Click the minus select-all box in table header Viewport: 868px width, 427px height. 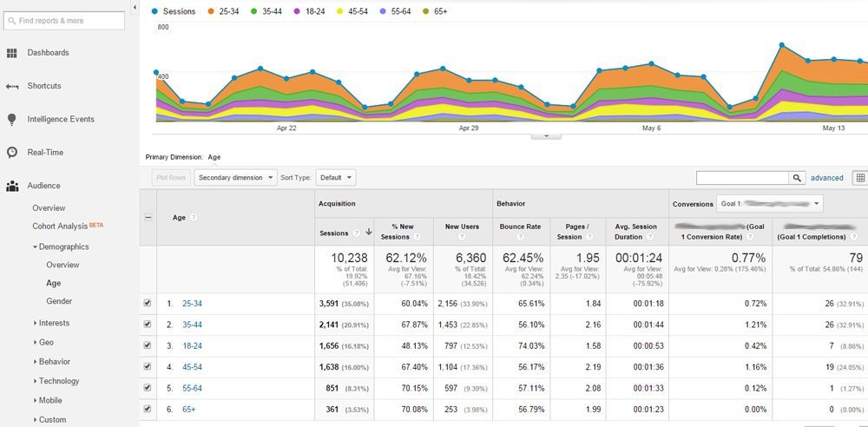[148, 218]
